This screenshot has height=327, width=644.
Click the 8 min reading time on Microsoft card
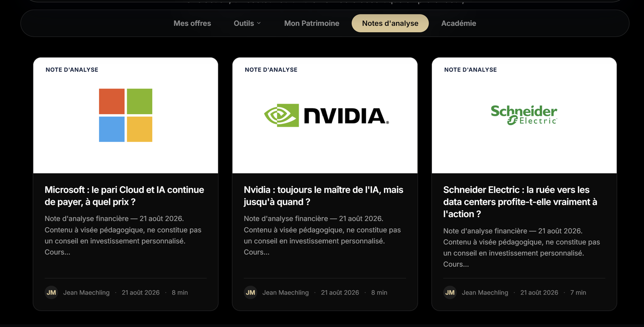coord(180,293)
